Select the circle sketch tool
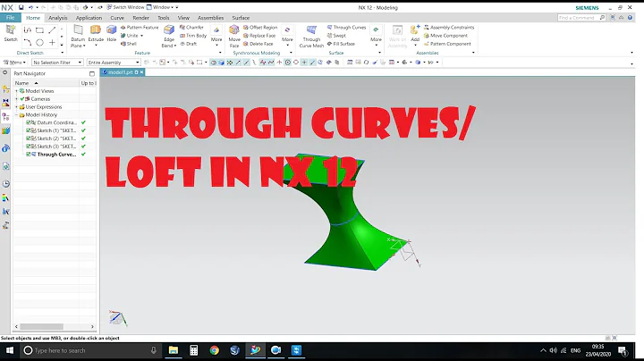644x361 pixels. pos(39,42)
